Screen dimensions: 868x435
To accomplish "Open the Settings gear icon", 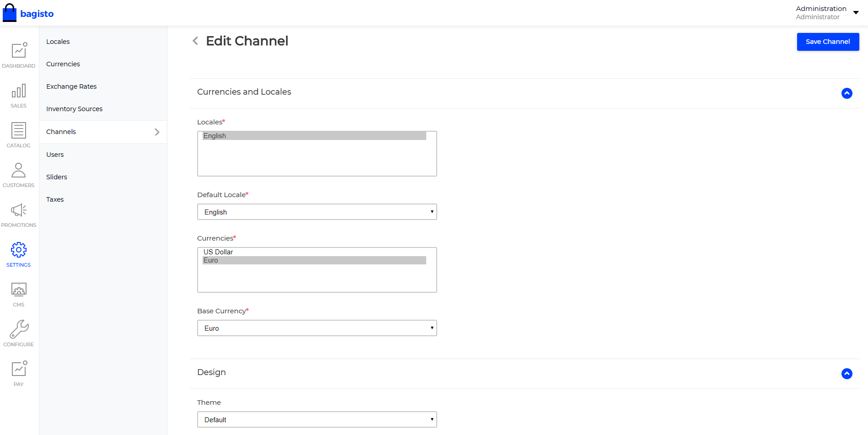I will pos(19,250).
